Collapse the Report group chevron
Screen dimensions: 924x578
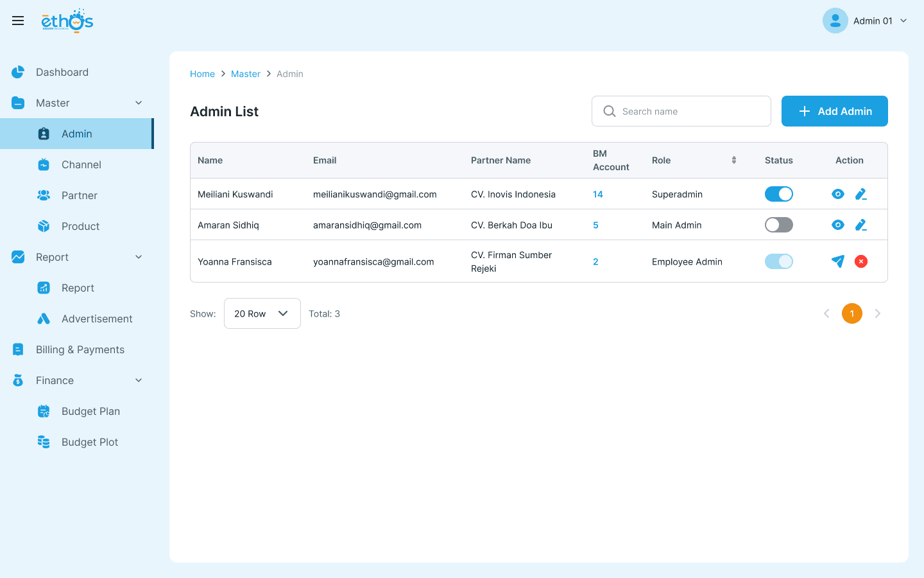pyautogui.click(x=139, y=257)
